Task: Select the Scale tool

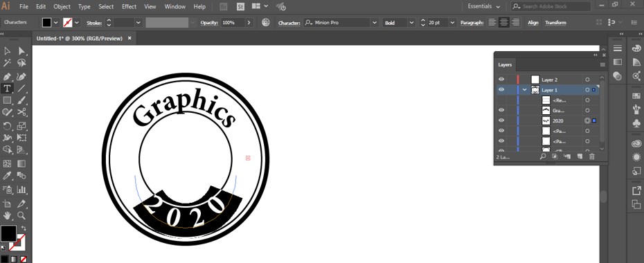Action: 21,125
